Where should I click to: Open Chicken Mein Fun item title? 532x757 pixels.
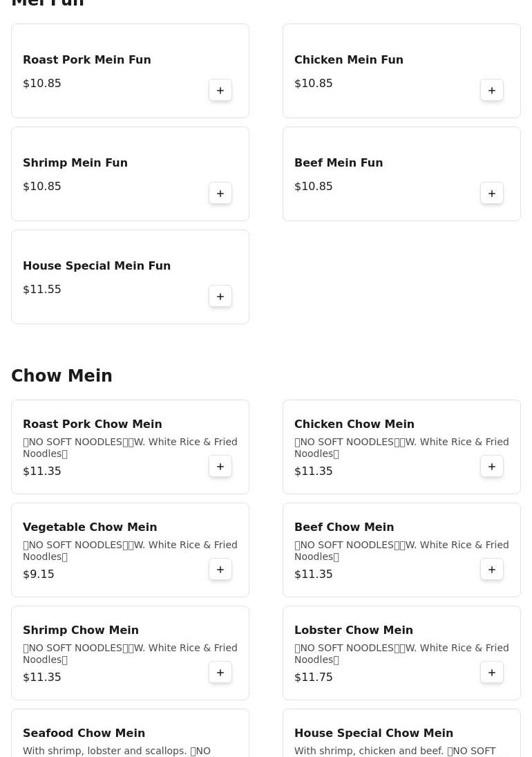(x=349, y=60)
